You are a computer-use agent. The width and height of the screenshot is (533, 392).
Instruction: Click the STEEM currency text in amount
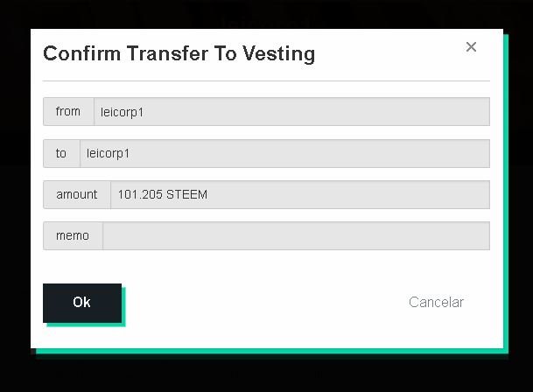pos(186,194)
